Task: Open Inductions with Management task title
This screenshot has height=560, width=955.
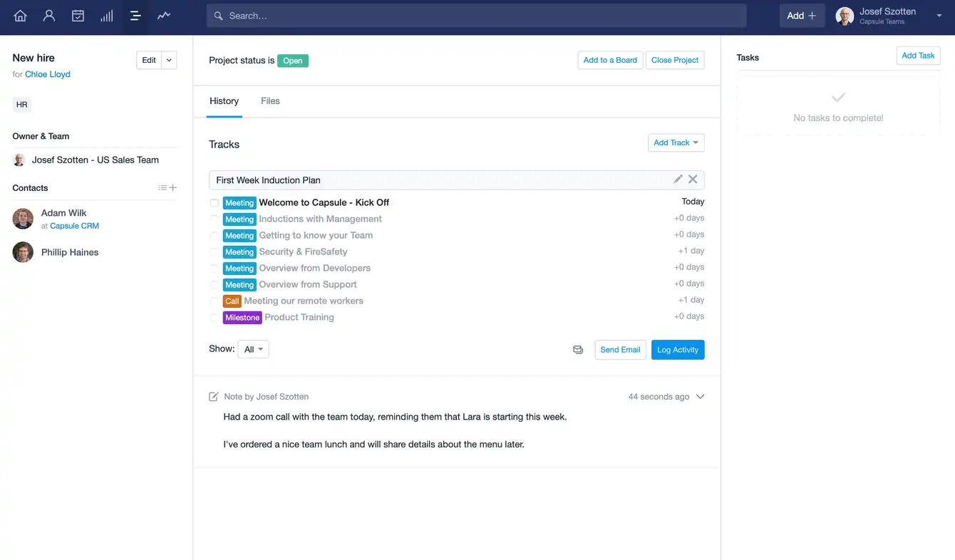Action: [320, 219]
